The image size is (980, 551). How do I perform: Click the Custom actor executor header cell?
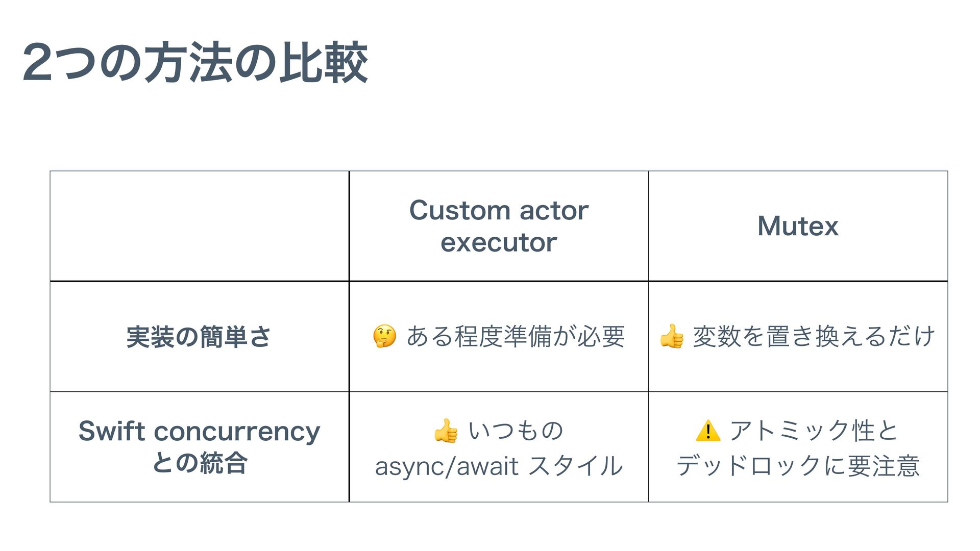pyautogui.click(x=499, y=226)
